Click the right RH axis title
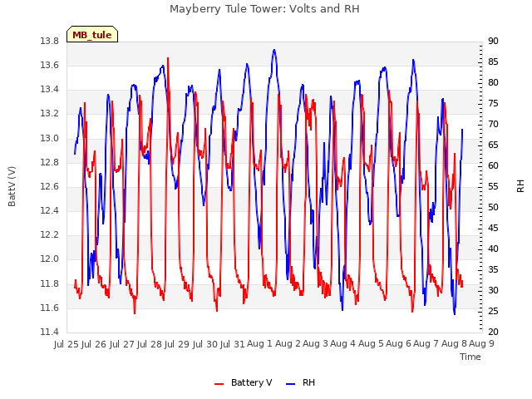This screenshot has width=532, height=399. pos(520,186)
